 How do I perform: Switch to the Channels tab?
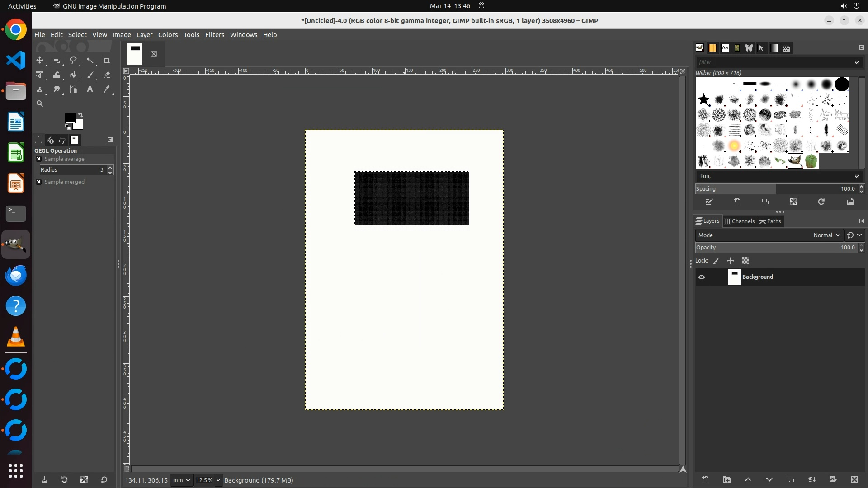pyautogui.click(x=740, y=221)
